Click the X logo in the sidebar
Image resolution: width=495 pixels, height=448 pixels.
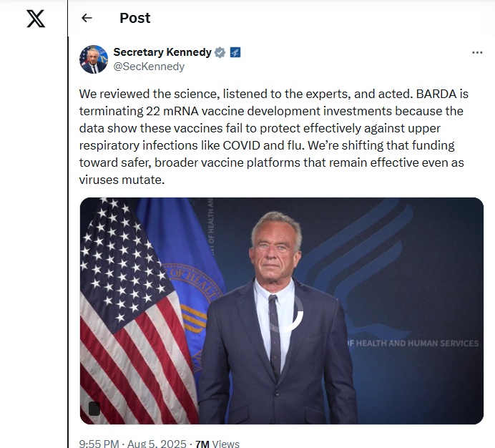tap(36, 19)
